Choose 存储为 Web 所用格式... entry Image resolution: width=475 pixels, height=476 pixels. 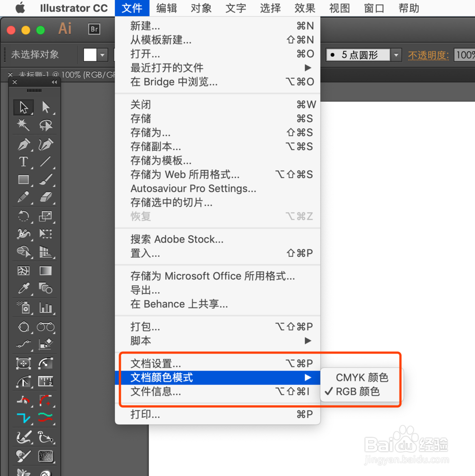click(x=218, y=174)
